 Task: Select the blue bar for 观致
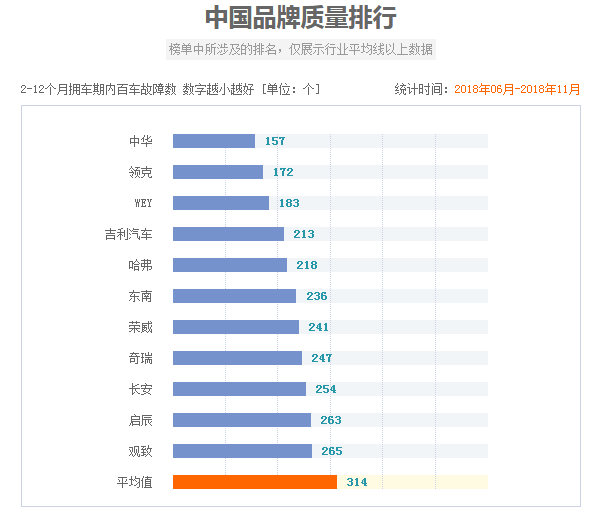pyautogui.click(x=242, y=451)
